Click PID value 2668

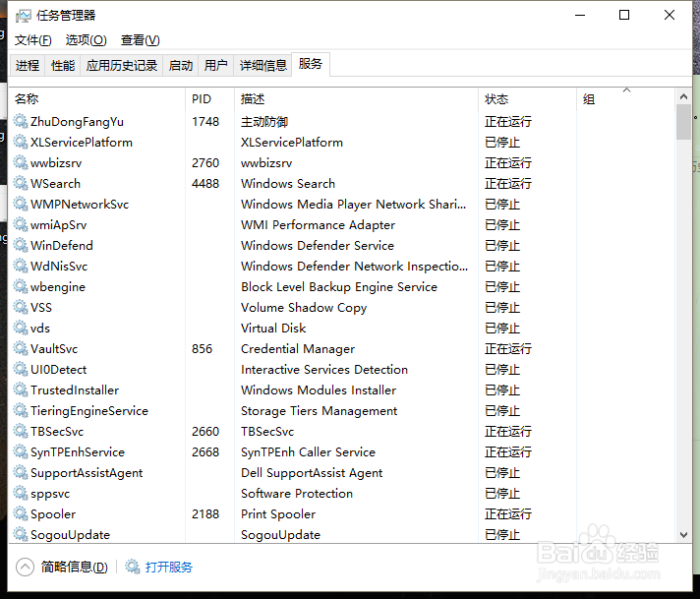205,452
